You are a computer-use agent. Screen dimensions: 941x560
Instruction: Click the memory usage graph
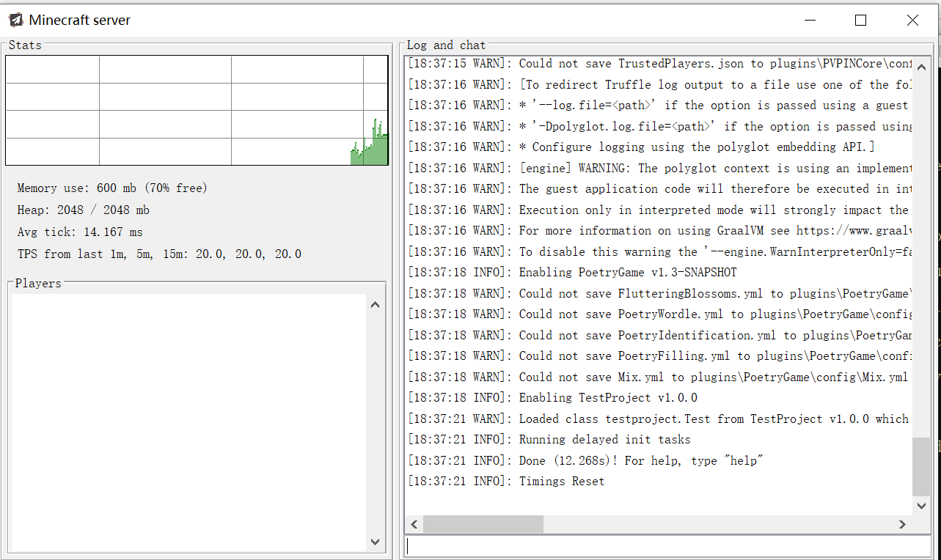pyautogui.click(x=197, y=111)
